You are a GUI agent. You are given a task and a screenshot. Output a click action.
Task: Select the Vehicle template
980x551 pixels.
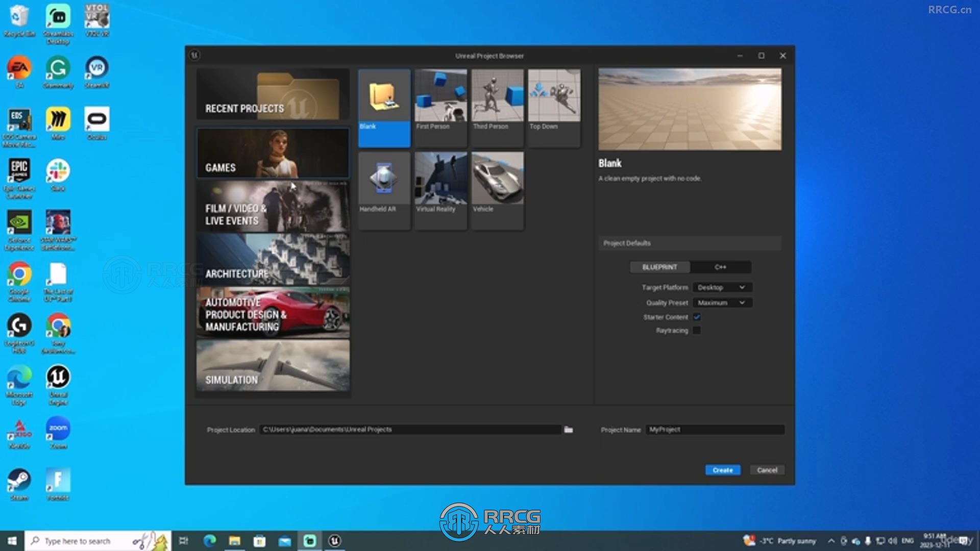pyautogui.click(x=497, y=191)
